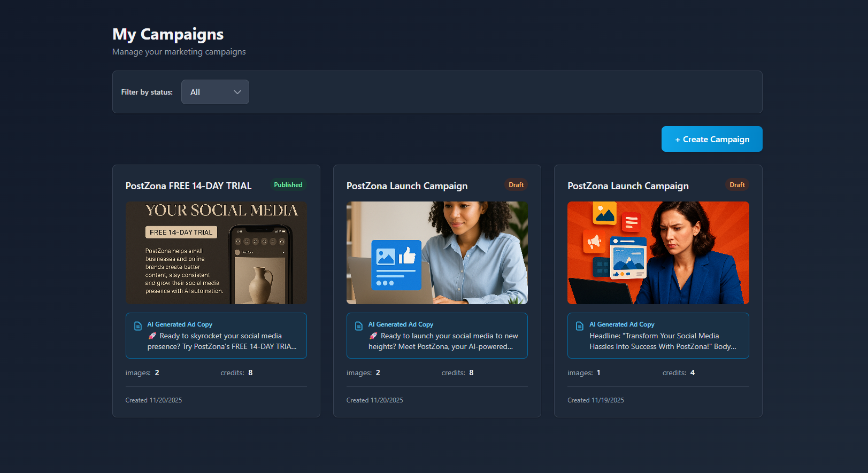
Task: Click the rocket emoji in the 'launch your social media' copy
Action: pyautogui.click(x=373, y=336)
